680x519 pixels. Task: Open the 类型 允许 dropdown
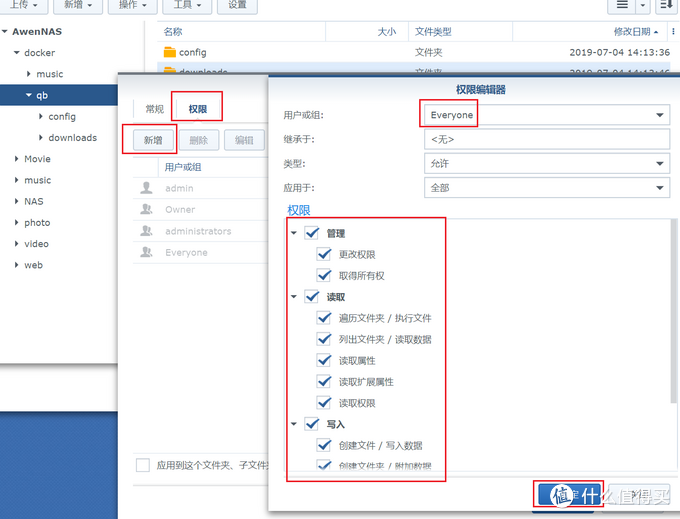pos(660,164)
